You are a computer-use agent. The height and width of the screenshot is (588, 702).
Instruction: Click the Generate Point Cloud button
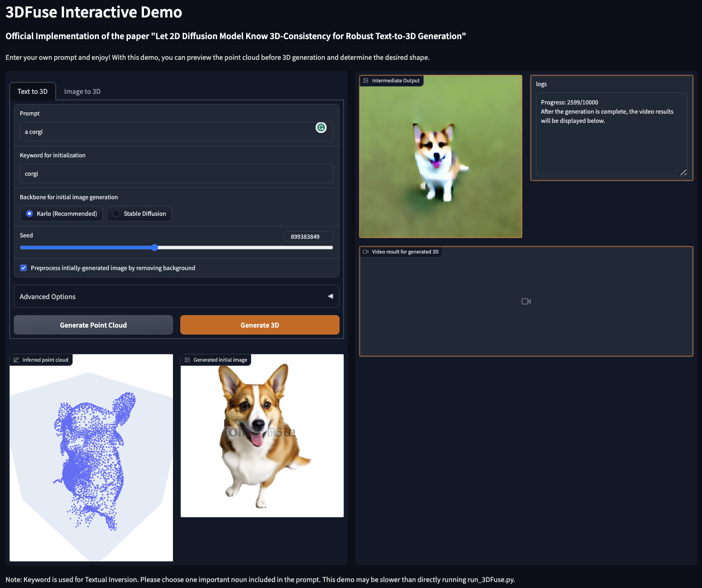[93, 325]
